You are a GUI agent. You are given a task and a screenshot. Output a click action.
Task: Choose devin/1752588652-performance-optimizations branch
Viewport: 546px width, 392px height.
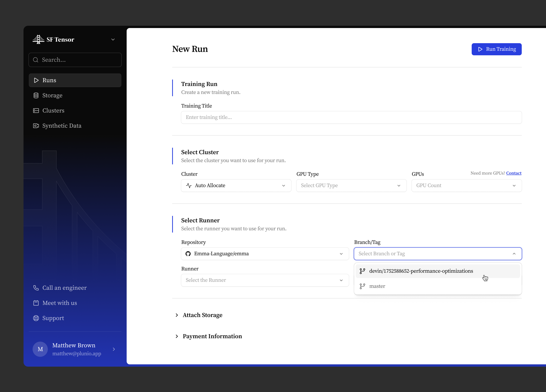(x=438, y=271)
